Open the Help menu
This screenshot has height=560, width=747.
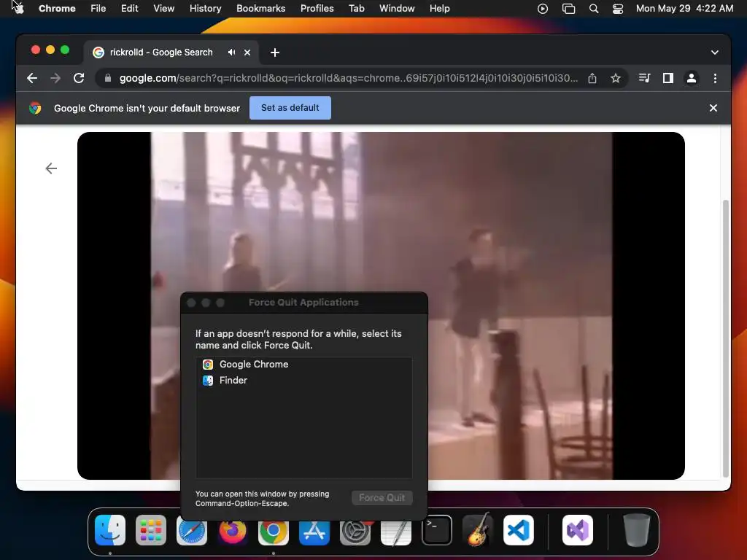click(439, 8)
